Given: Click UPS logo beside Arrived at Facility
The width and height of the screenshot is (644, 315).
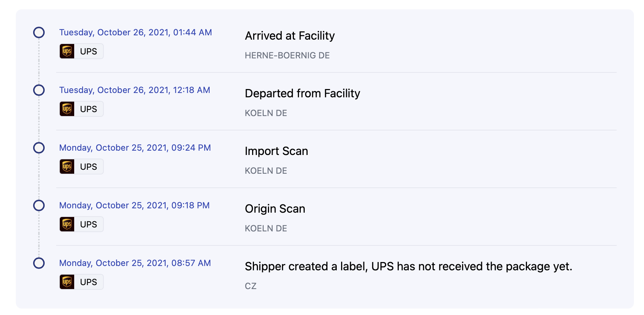Looking at the screenshot, I should 67,51.
